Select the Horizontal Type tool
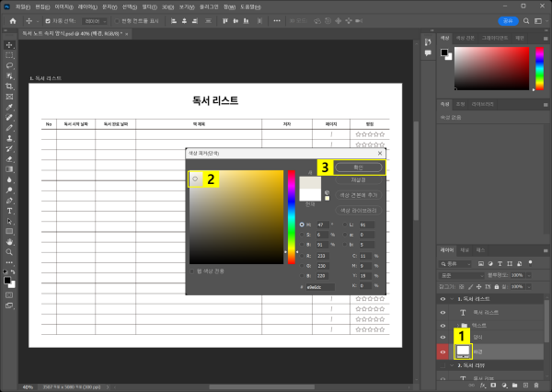 point(9,211)
